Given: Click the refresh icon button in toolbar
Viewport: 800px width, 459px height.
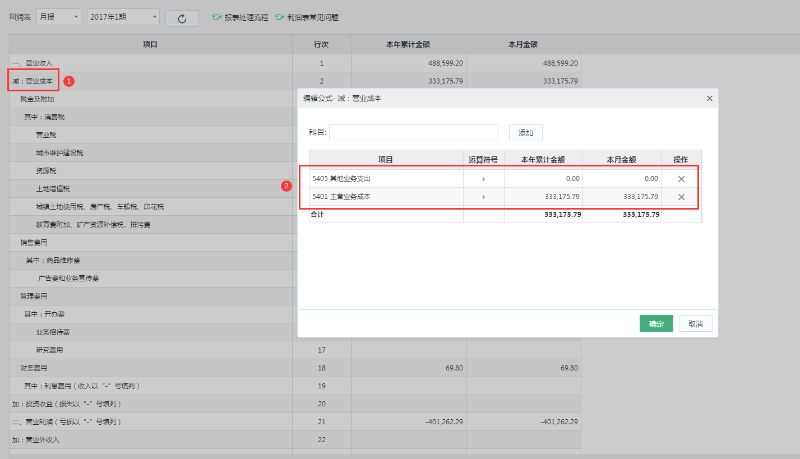Looking at the screenshot, I should pos(181,18).
